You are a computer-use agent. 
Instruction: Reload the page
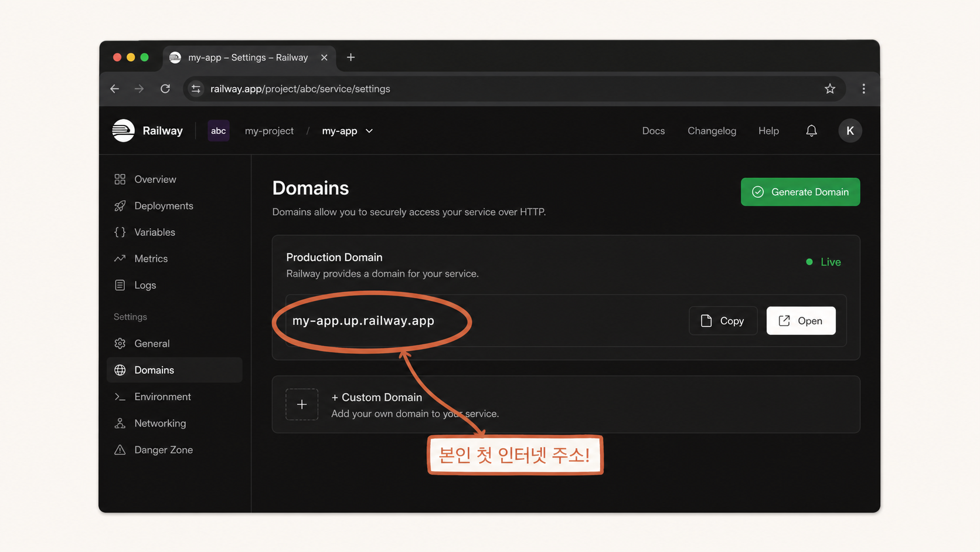point(165,89)
